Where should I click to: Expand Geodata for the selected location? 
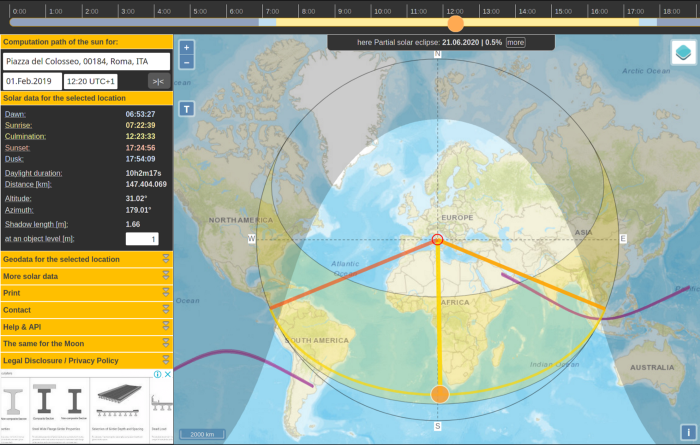(87, 259)
